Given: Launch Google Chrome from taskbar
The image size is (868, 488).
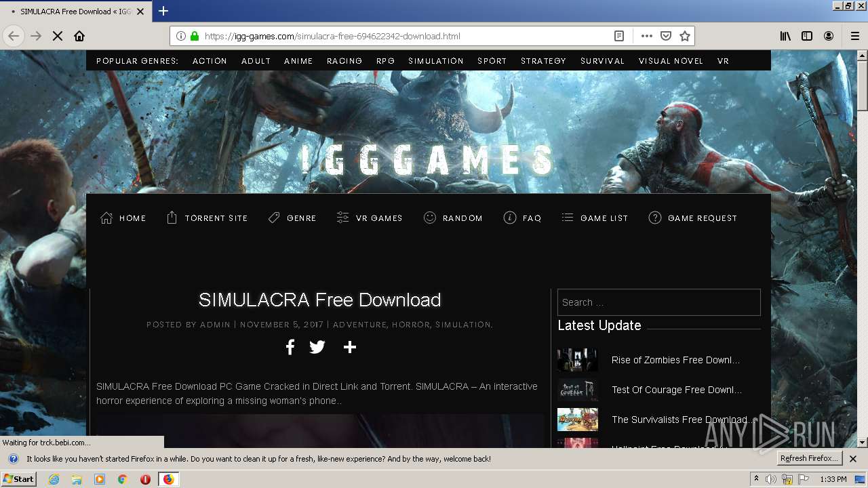Looking at the screenshot, I should [x=122, y=479].
